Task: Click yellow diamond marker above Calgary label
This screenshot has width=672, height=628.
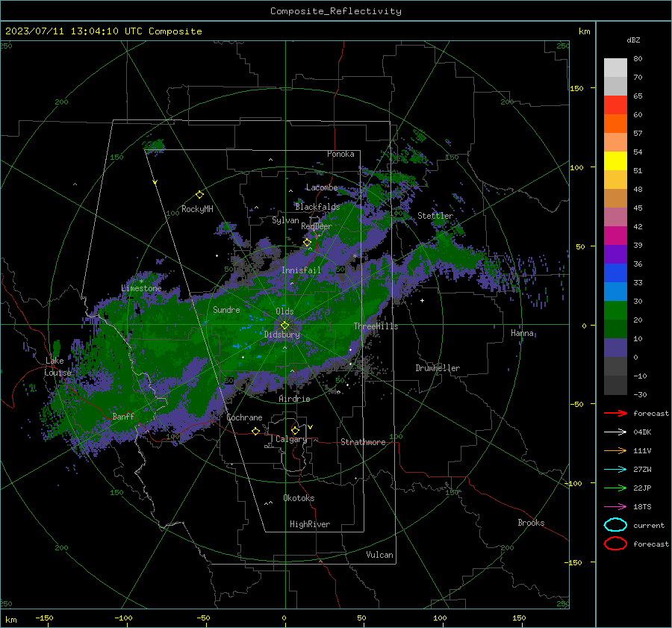Action: [295, 430]
